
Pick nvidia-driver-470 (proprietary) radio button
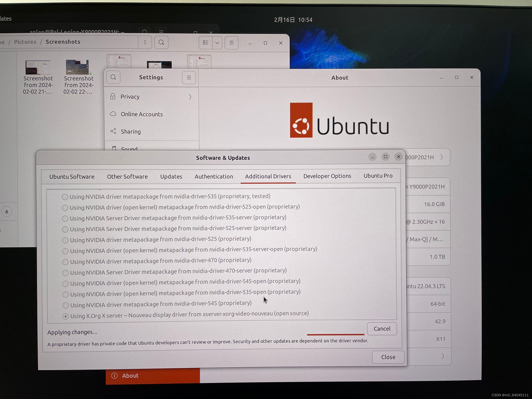[65, 262]
